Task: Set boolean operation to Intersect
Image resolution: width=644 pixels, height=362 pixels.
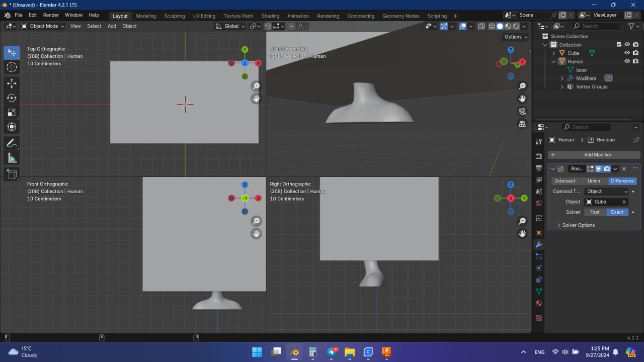Action: 565,181
